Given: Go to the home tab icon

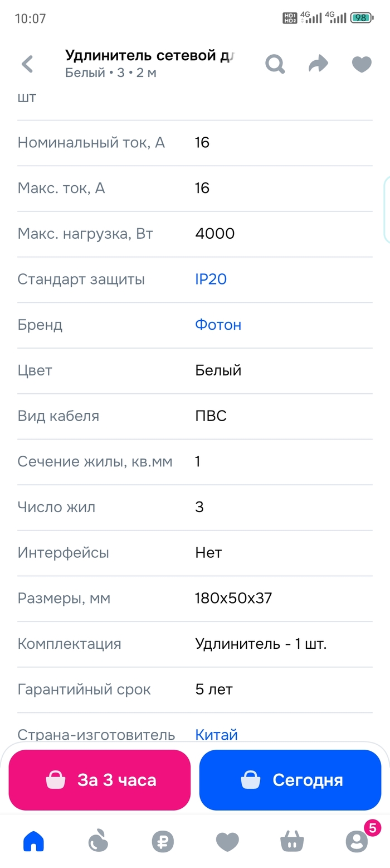Looking at the screenshot, I should 33,841.
